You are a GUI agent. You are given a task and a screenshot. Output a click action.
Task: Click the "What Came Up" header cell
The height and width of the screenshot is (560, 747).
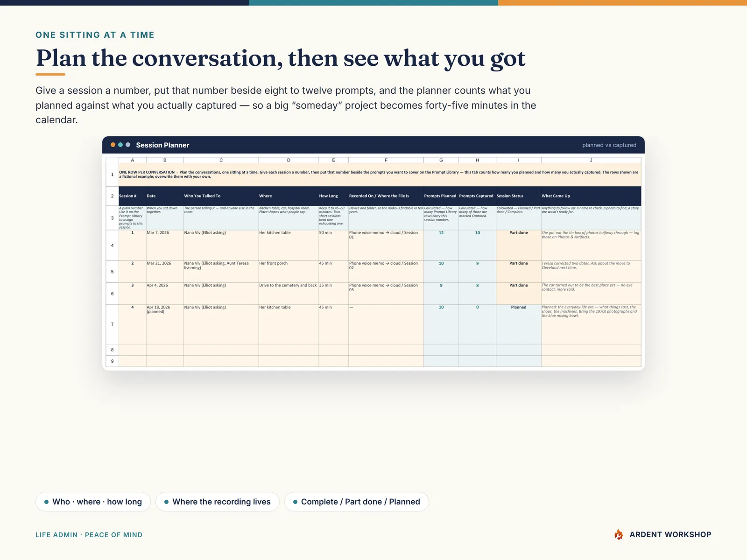591,196
